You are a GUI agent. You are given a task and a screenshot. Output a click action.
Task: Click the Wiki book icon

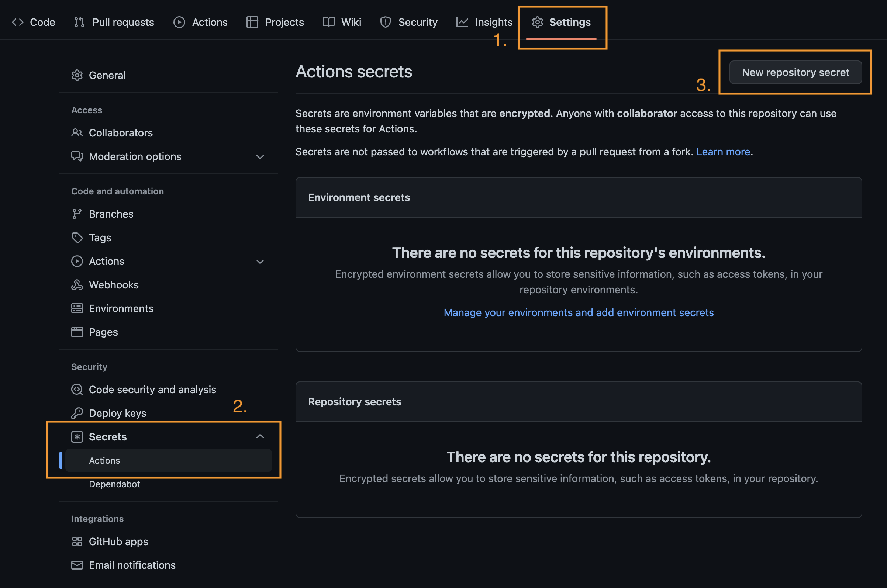pyautogui.click(x=328, y=22)
